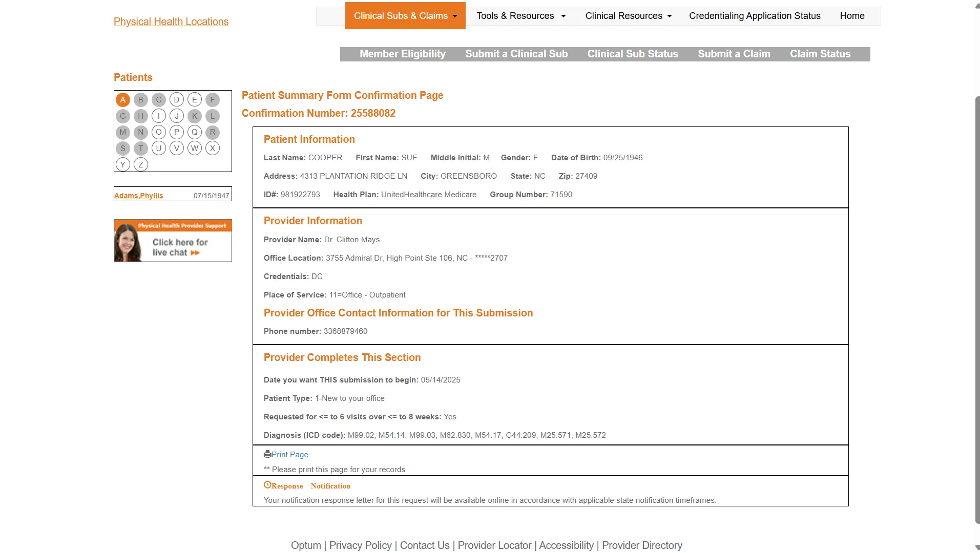The width and height of the screenshot is (980, 553).
Task: Click the clock icon beside Response Notification
Action: [x=267, y=485]
